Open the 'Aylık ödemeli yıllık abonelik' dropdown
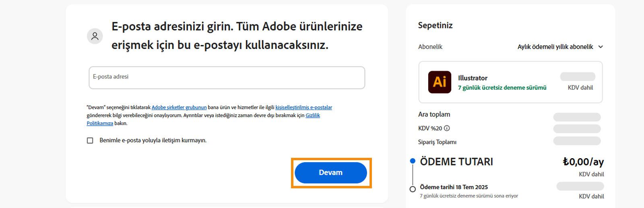This screenshot has width=644, height=208. pos(555,47)
